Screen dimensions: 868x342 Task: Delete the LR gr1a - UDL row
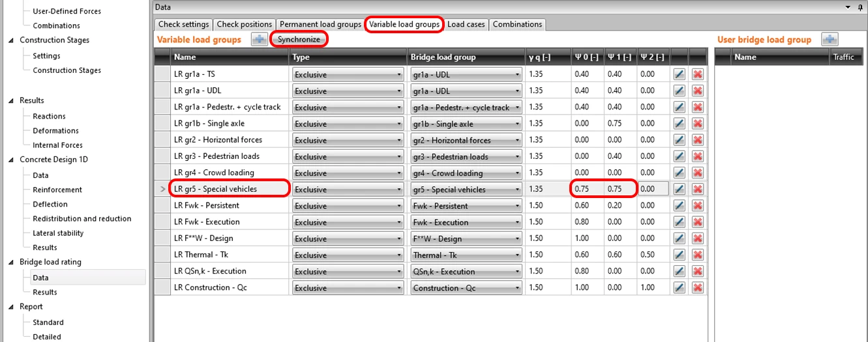[698, 91]
